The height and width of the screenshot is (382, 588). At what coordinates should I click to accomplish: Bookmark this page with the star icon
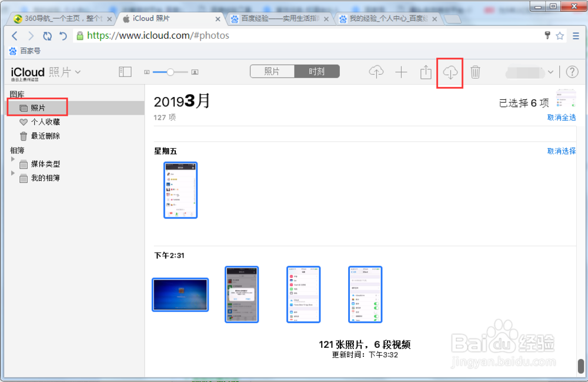point(560,36)
